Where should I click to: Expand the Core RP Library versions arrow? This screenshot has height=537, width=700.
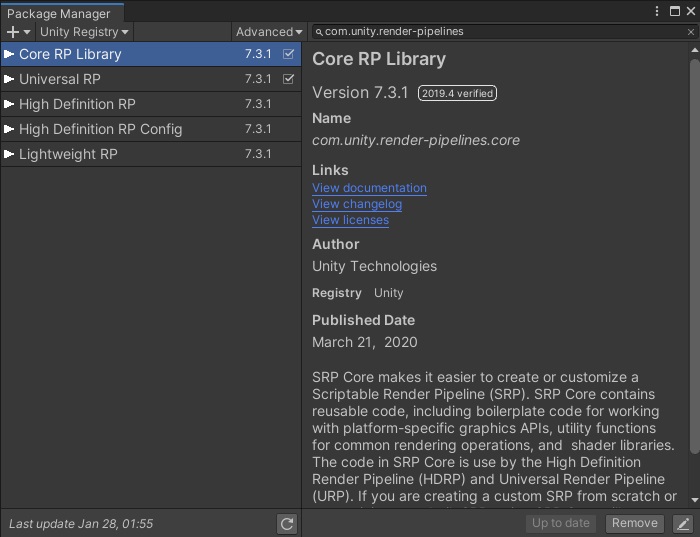9,54
